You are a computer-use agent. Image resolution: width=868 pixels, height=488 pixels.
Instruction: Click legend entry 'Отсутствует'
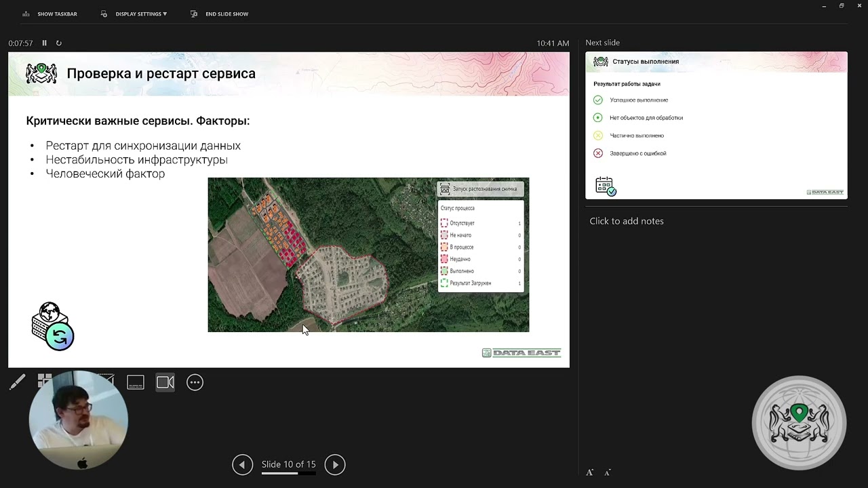462,223
